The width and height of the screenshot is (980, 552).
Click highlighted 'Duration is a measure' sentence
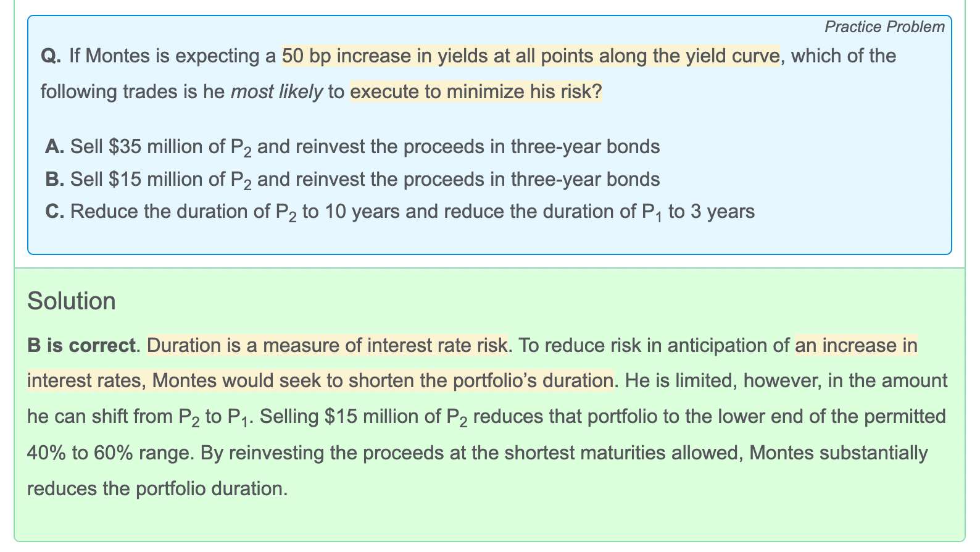(x=327, y=345)
